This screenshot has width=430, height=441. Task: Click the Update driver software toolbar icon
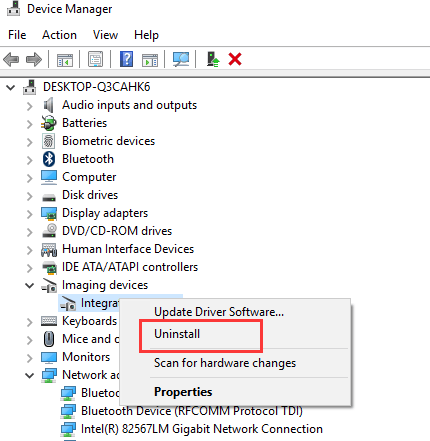coord(213,59)
